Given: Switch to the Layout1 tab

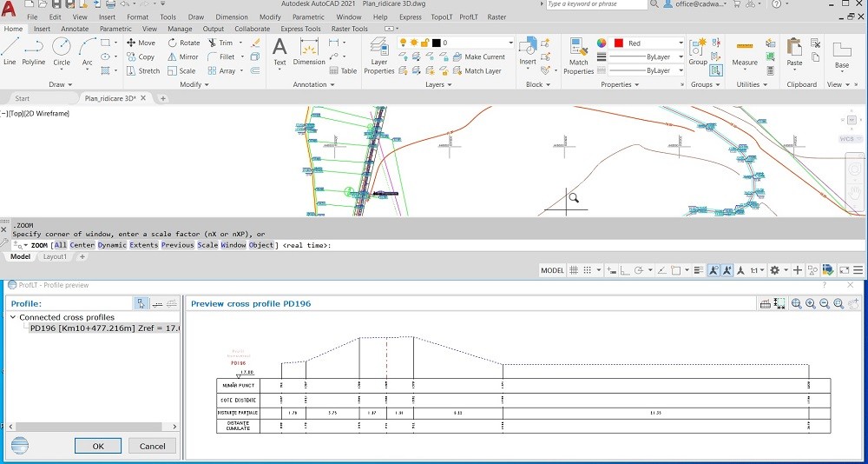Looking at the screenshot, I should point(55,256).
